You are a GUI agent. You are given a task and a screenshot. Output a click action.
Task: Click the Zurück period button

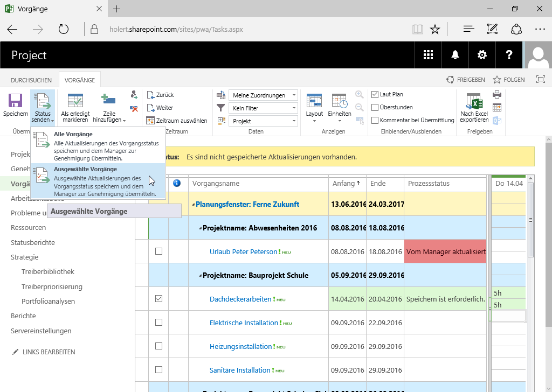pyautogui.click(x=161, y=95)
